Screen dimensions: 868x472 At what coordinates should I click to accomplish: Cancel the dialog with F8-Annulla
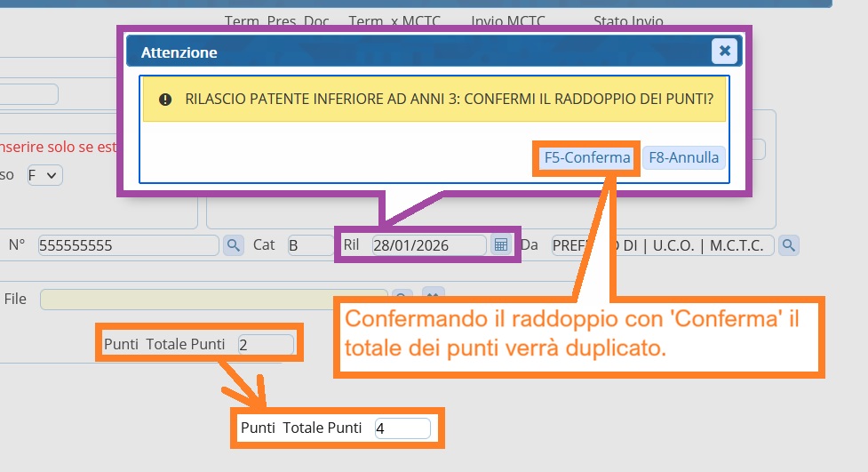pyautogui.click(x=682, y=158)
